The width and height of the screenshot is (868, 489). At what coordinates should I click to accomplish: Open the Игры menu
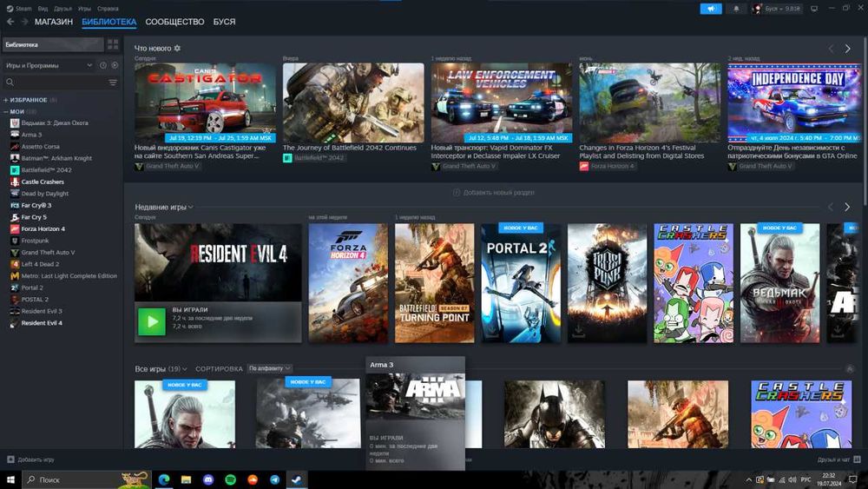tap(84, 9)
